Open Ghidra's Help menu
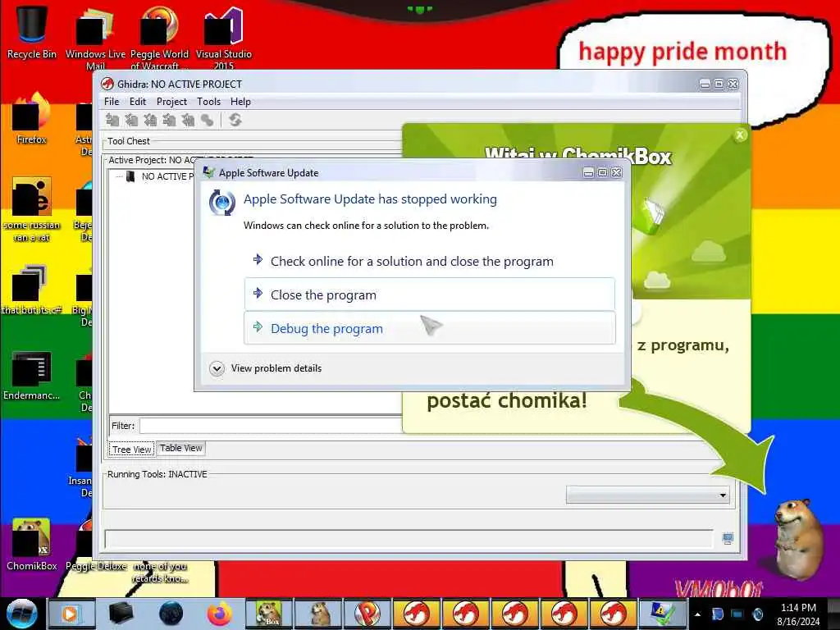 240,102
